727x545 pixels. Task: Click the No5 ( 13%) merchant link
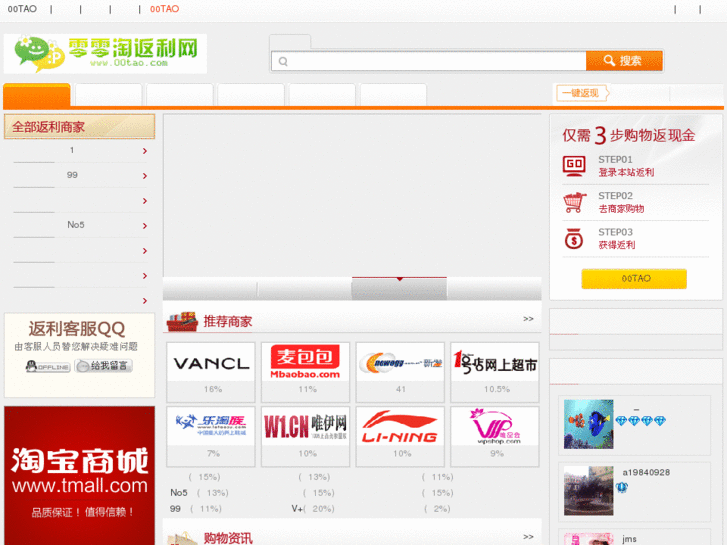pyautogui.click(x=199, y=493)
